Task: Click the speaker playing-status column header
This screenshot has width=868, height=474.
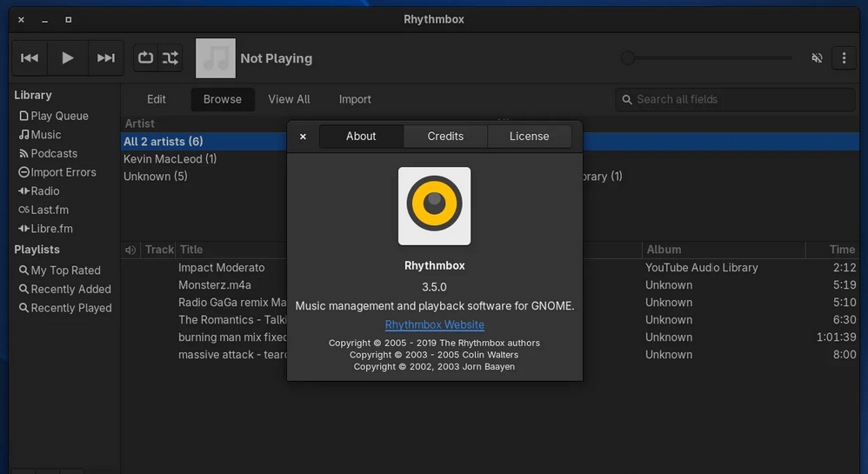Action: [x=130, y=250]
